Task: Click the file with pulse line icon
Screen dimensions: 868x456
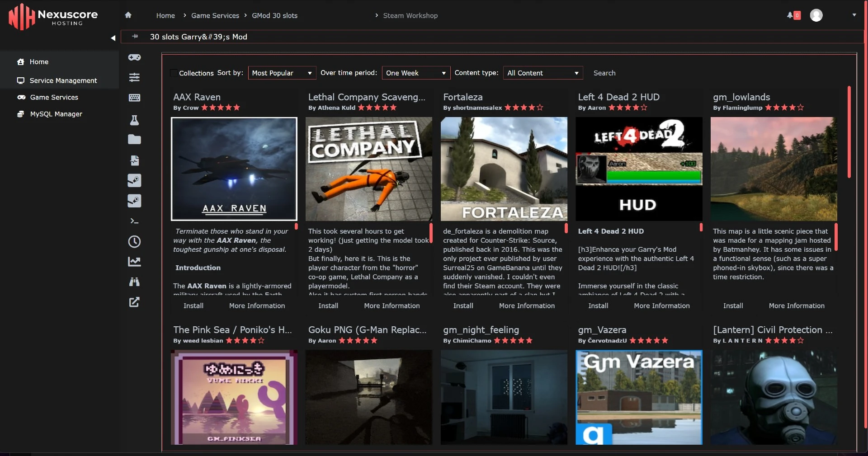Action: point(134,160)
